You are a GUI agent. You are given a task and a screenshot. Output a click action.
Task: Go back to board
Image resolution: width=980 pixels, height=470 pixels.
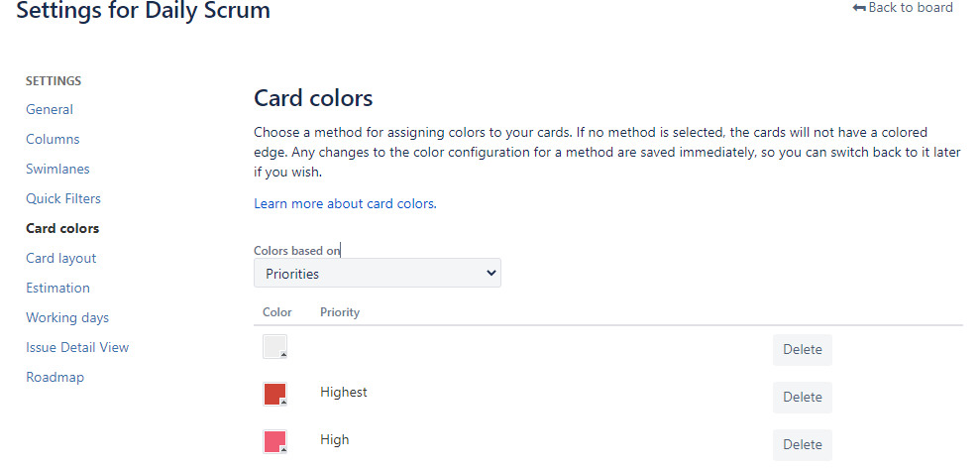[x=910, y=8]
